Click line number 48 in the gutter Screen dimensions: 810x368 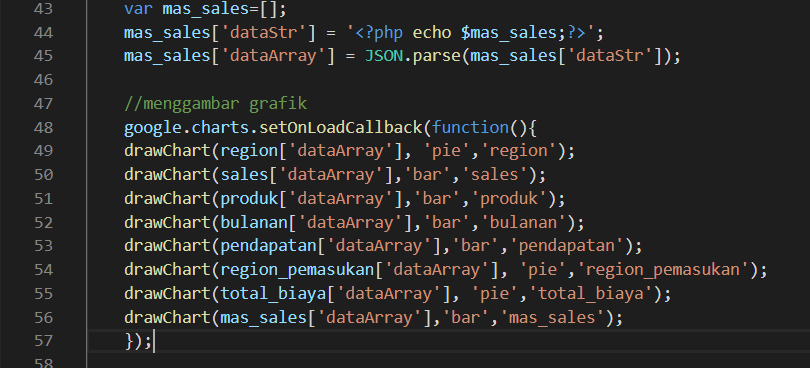[x=43, y=127]
